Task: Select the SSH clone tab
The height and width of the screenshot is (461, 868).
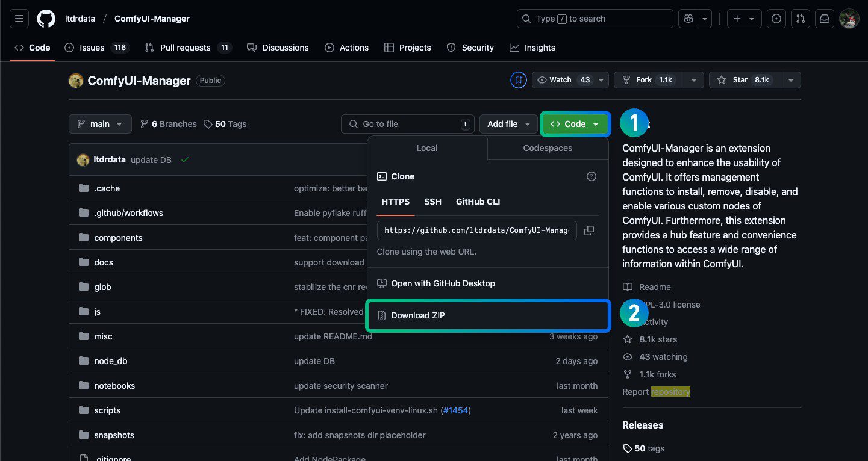Action: point(432,202)
